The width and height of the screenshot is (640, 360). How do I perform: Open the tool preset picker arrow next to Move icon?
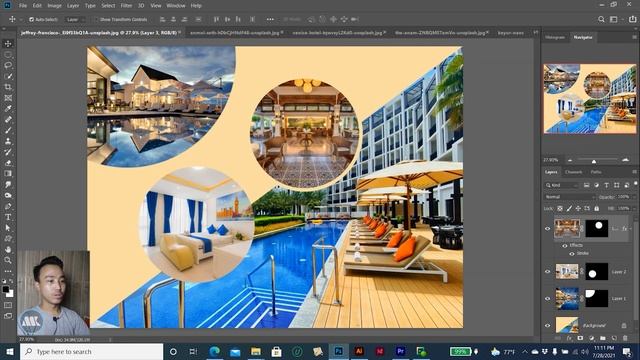point(21,19)
